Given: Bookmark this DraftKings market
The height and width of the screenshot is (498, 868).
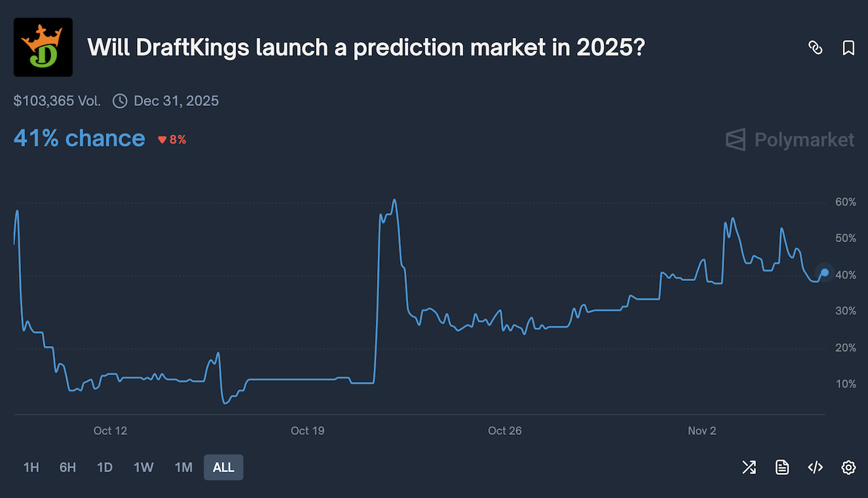Looking at the screenshot, I should tap(848, 48).
